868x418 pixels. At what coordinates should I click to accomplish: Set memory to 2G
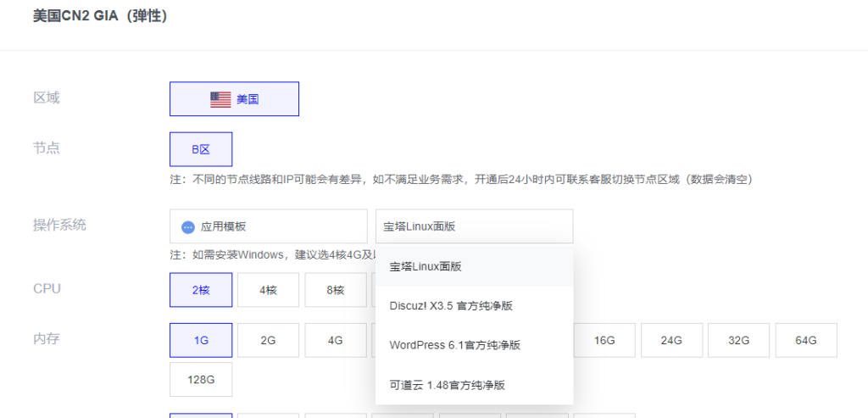pyautogui.click(x=268, y=340)
